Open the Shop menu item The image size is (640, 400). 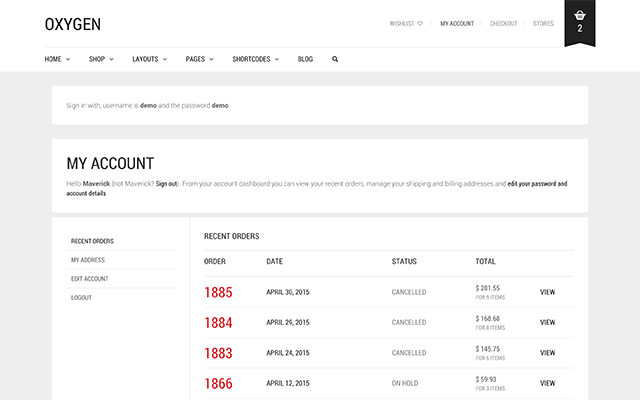(x=97, y=59)
